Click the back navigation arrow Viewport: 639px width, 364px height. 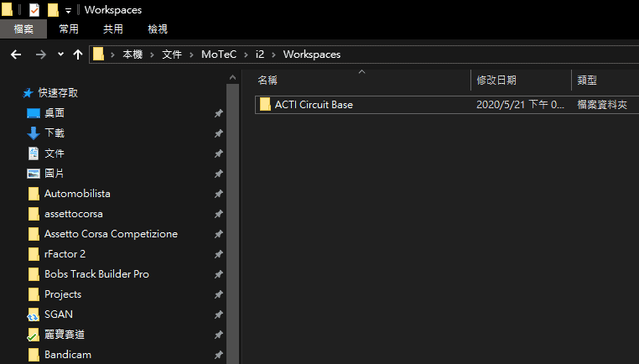point(15,55)
